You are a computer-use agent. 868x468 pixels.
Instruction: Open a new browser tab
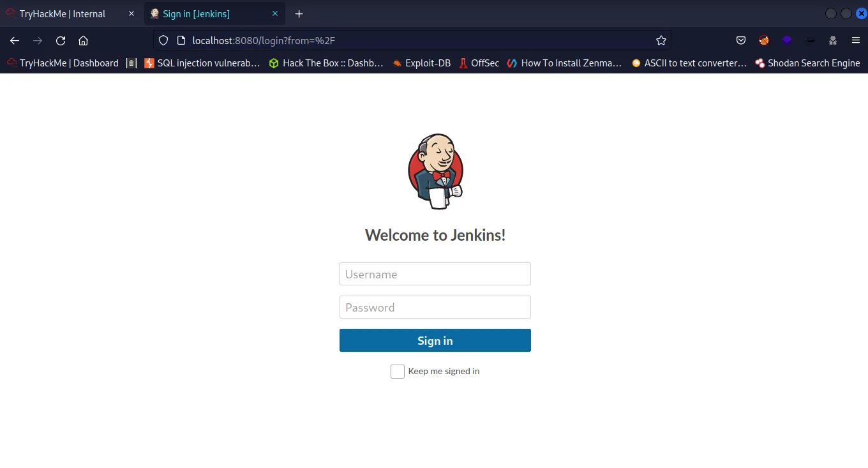pos(299,13)
